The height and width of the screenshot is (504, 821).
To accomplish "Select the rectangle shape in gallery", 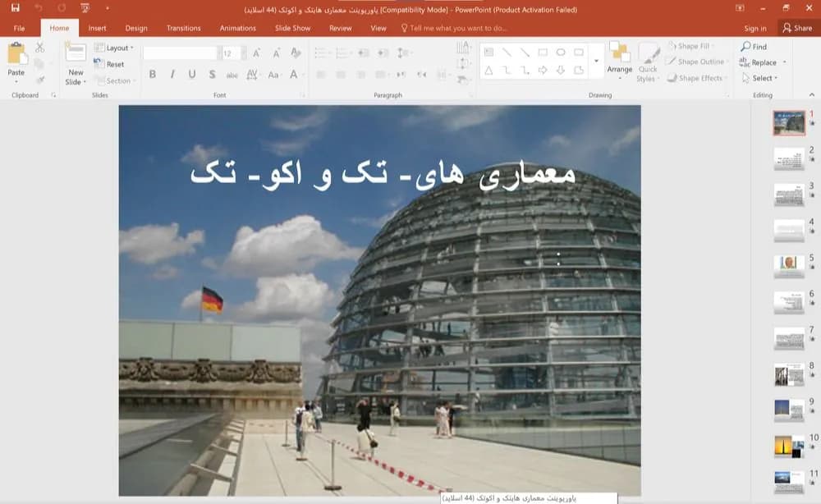I will click(543, 53).
